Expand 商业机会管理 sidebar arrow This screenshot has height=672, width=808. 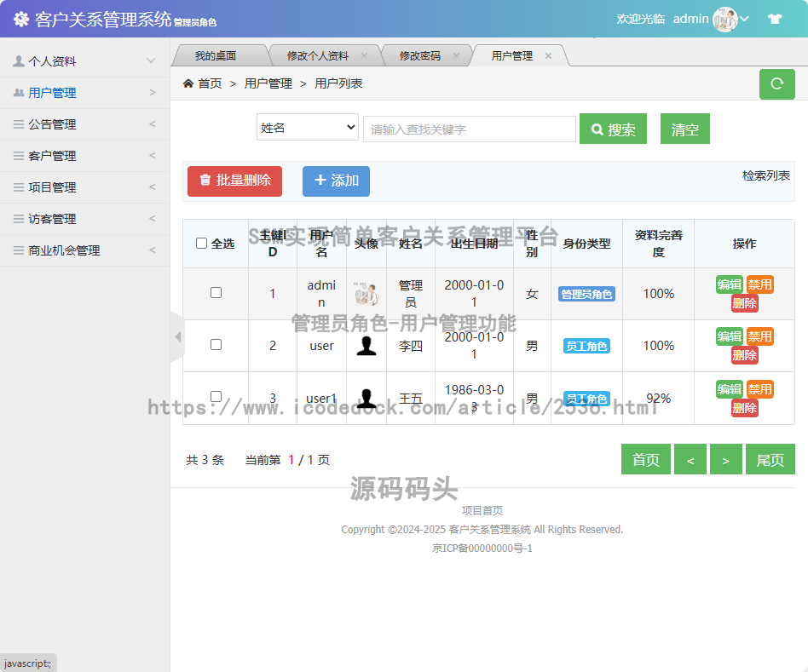(153, 250)
